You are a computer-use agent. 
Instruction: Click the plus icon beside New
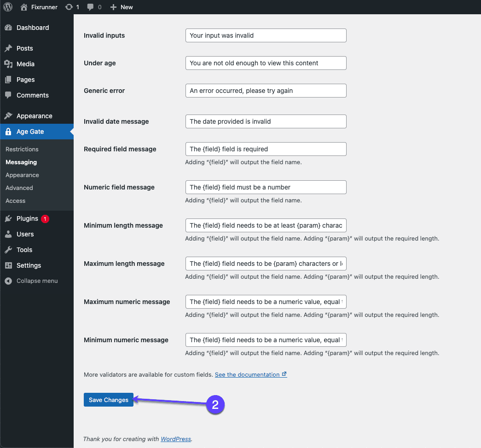[x=113, y=7]
